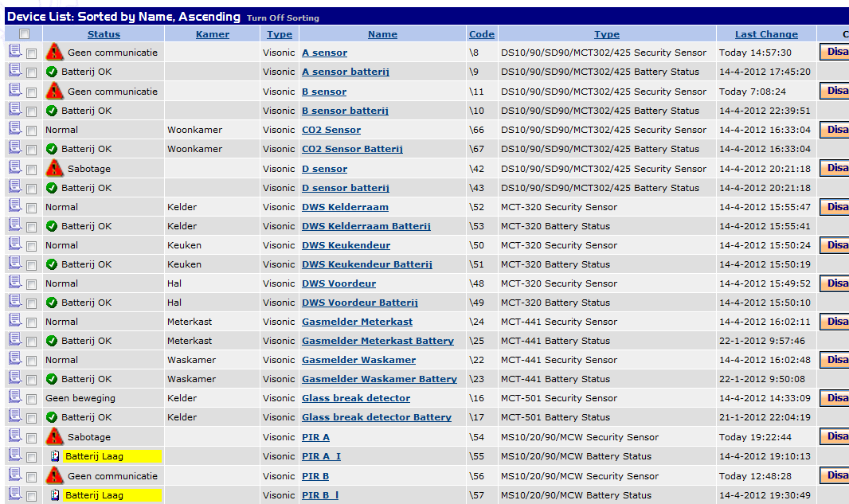The width and height of the screenshot is (849, 504).
Task: Open log icon for B sensor row
Action: (x=15, y=90)
